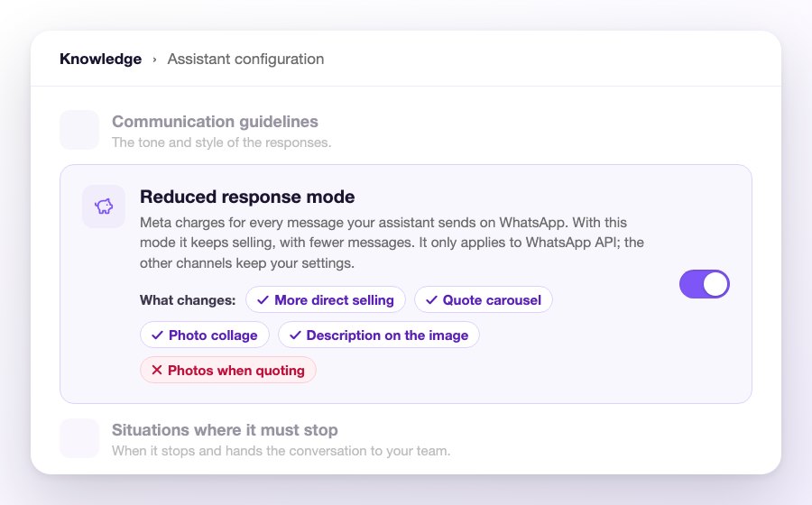Click the Communication guidelines icon placeholder
The width and height of the screenshot is (812, 505).
point(79,130)
